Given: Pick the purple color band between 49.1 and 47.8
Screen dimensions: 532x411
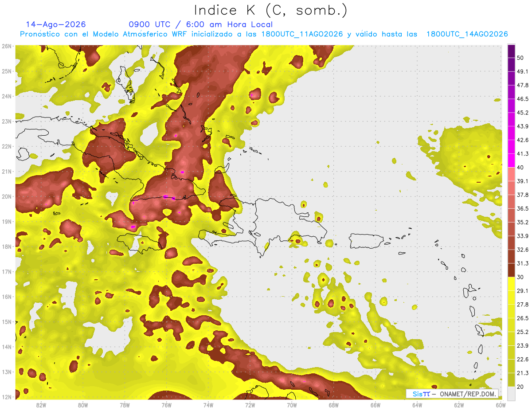Looking at the screenshot, I should [511, 78].
